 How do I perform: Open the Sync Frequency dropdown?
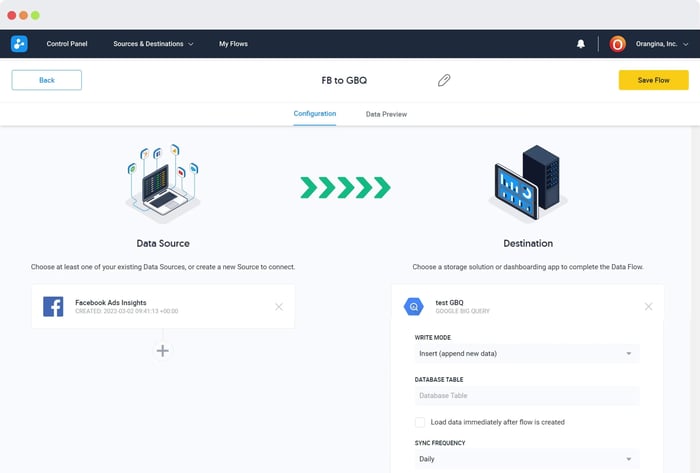click(526, 459)
